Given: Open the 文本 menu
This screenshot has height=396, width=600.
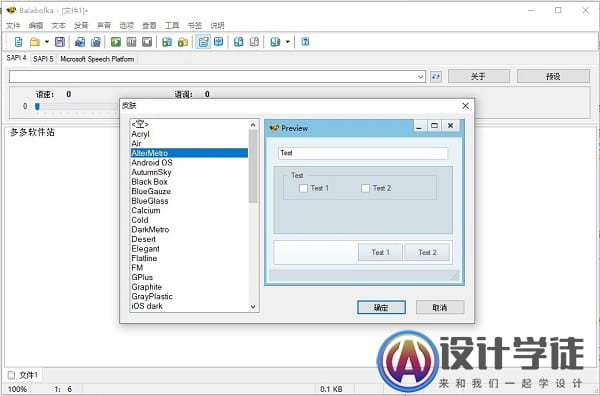Looking at the screenshot, I should [58, 25].
